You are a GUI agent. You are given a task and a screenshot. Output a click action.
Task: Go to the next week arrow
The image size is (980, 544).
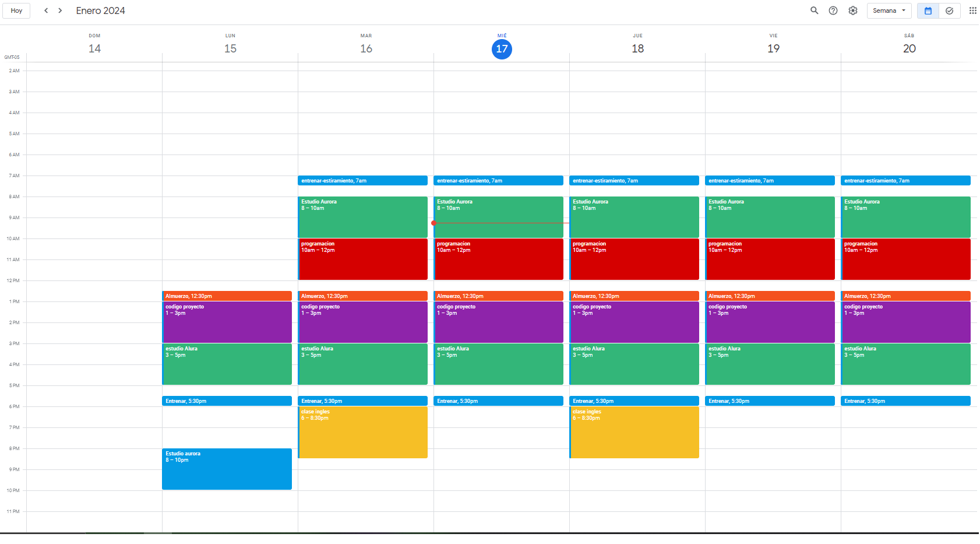coord(60,10)
